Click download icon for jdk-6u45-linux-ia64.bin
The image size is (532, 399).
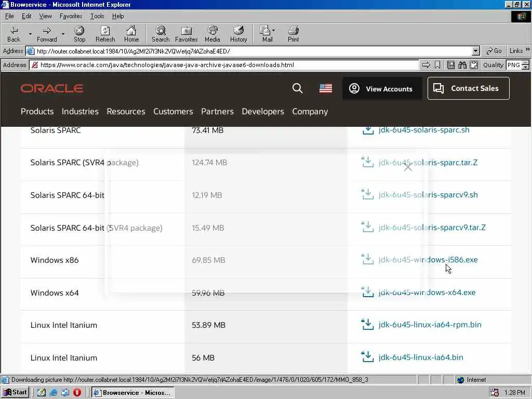[x=367, y=357]
